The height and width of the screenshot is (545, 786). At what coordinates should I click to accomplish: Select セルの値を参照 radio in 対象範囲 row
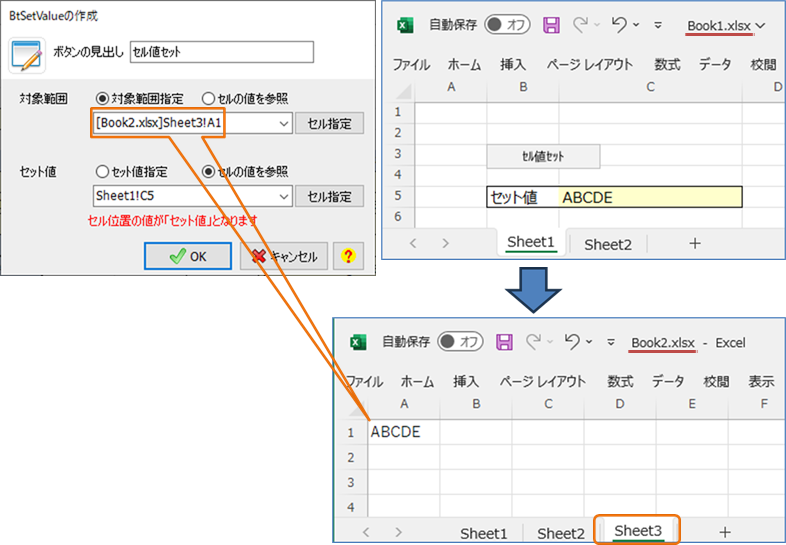(x=208, y=99)
